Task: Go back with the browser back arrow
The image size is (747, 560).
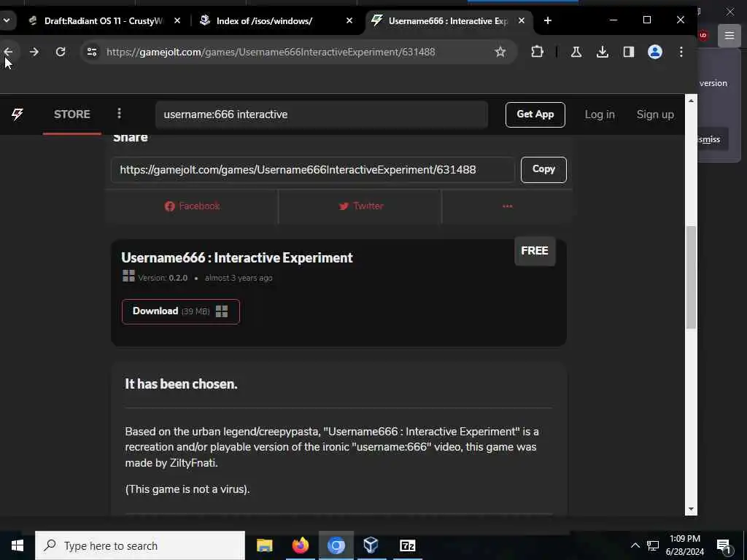Action: click(x=8, y=52)
